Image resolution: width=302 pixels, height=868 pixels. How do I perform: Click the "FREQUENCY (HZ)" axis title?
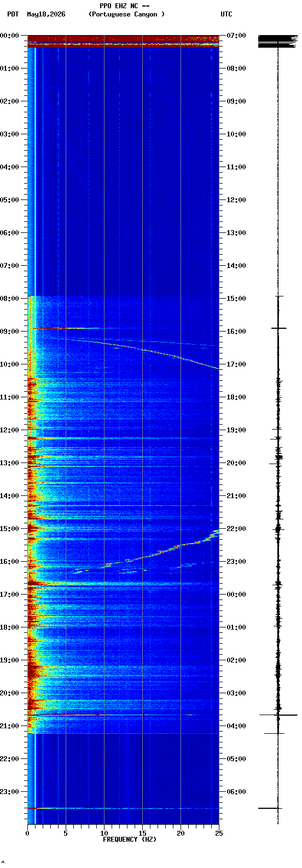(130, 840)
